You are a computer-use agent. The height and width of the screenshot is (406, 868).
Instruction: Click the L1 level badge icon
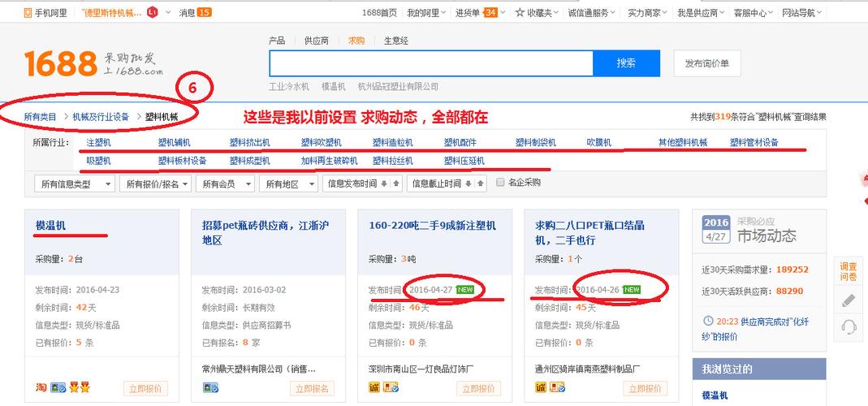pyautogui.click(x=153, y=12)
